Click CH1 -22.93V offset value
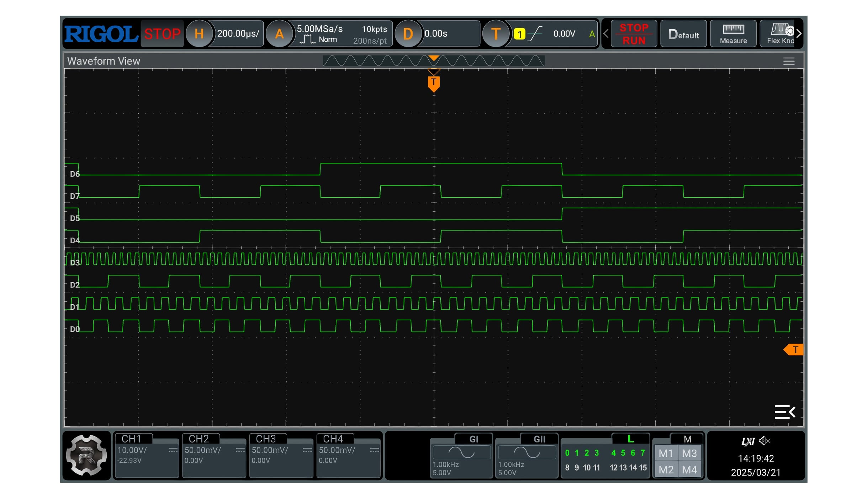This screenshot has width=868, height=498. 129,460
